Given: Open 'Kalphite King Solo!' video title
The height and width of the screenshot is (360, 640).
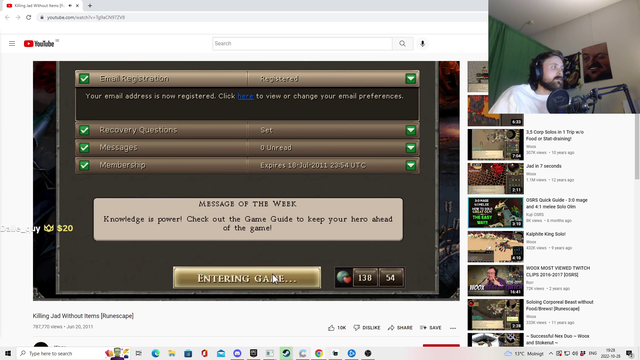Looking at the screenshot, I should pyautogui.click(x=545, y=234).
